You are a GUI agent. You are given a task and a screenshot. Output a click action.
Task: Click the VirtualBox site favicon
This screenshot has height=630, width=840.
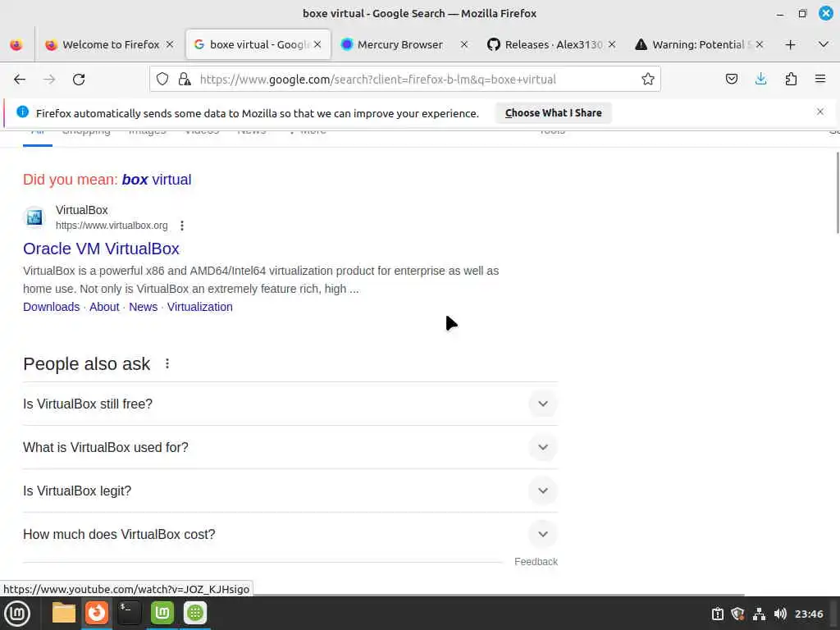(34, 217)
